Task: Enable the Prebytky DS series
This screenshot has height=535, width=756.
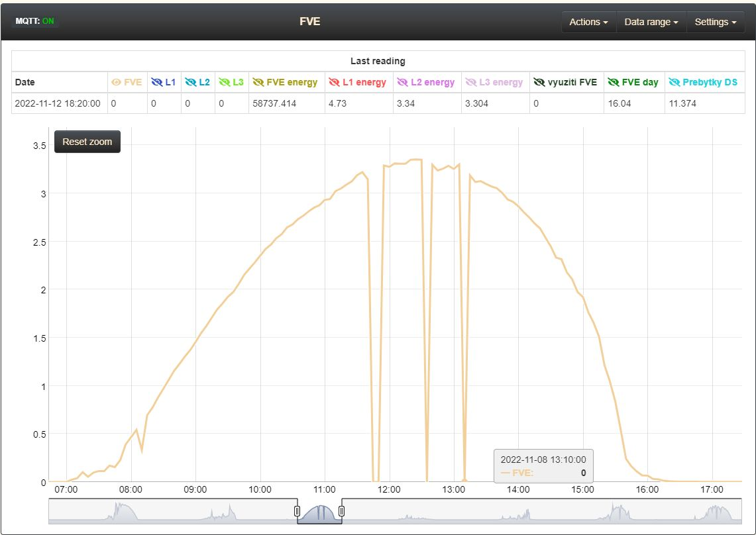Action: 675,83
